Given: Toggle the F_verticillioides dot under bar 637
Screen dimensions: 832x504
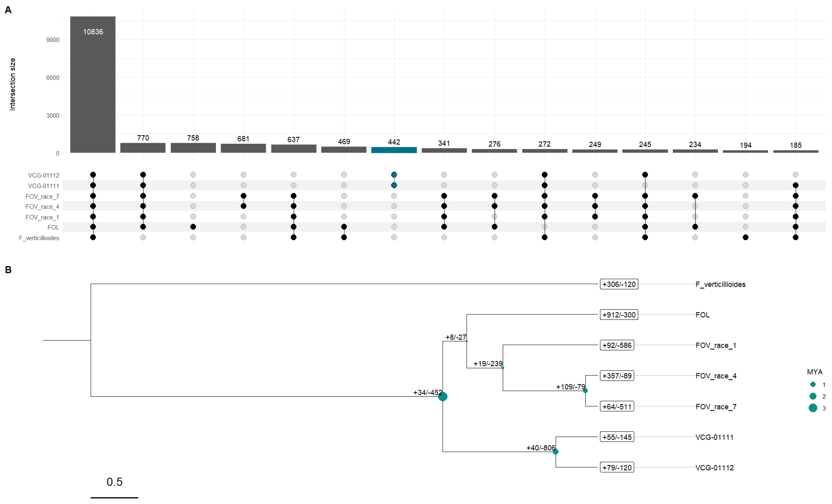Looking at the screenshot, I should point(293,237).
